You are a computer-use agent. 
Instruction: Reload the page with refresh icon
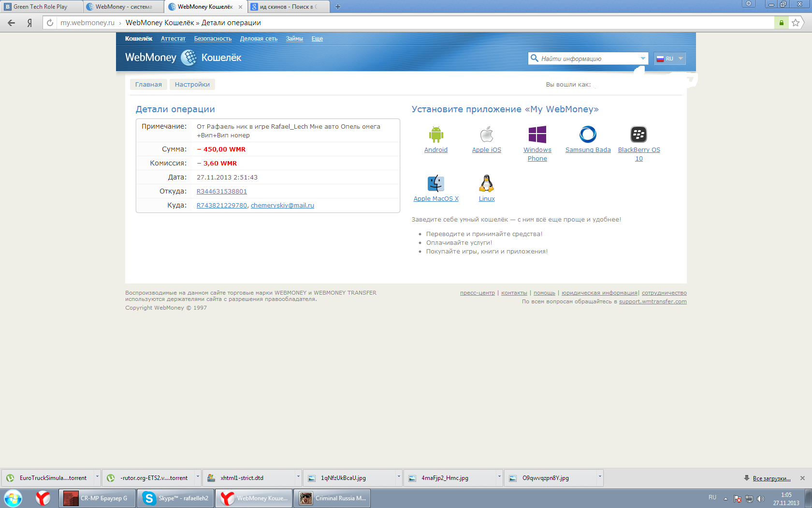[x=50, y=23]
